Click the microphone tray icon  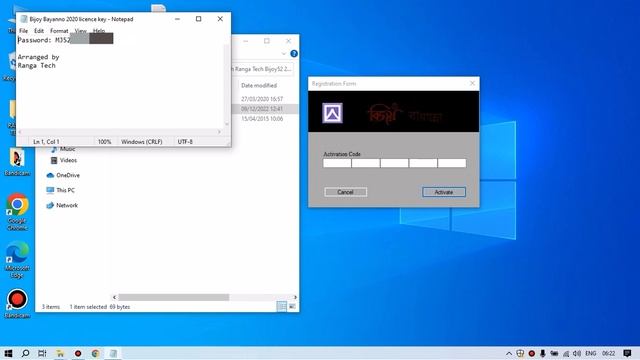coord(542,353)
